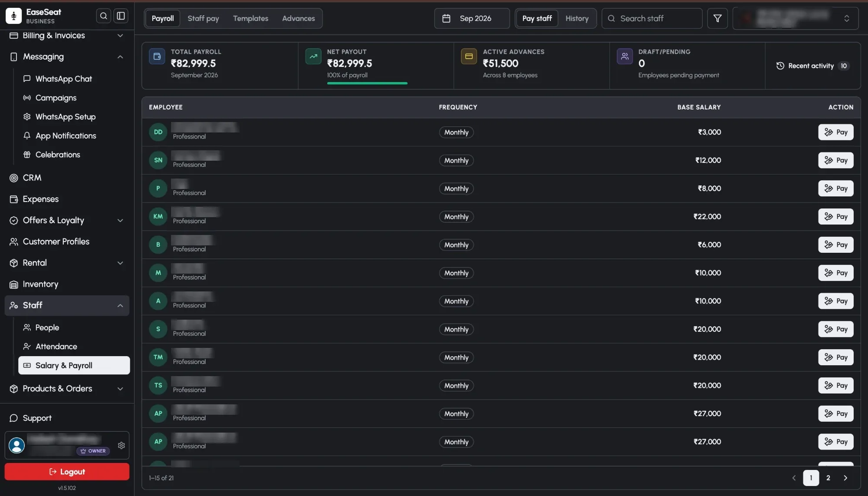868x496 pixels.
Task: Click the Search staff field
Action: click(652, 18)
